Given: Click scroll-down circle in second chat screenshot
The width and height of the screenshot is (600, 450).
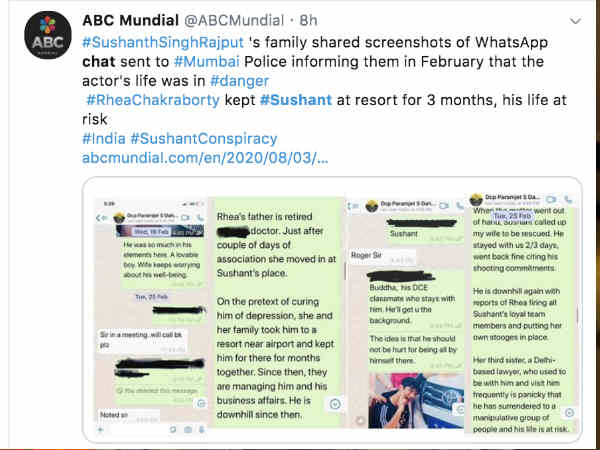Looking at the screenshot, I should [335, 403].
